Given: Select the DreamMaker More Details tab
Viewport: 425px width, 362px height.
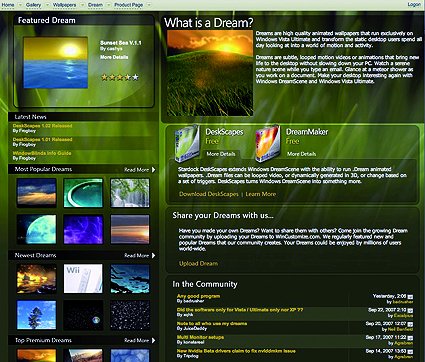Looking at the screenshot, I should [x=301, y=154].
